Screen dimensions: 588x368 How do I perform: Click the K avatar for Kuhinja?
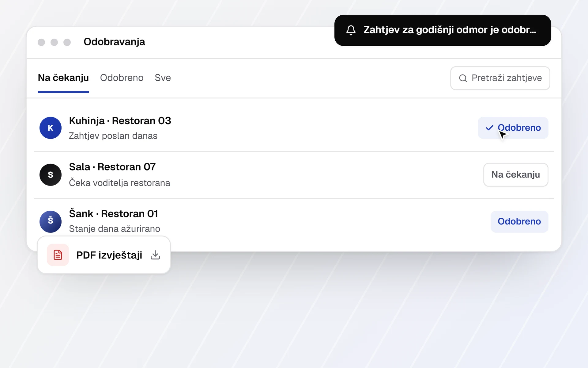51,128
